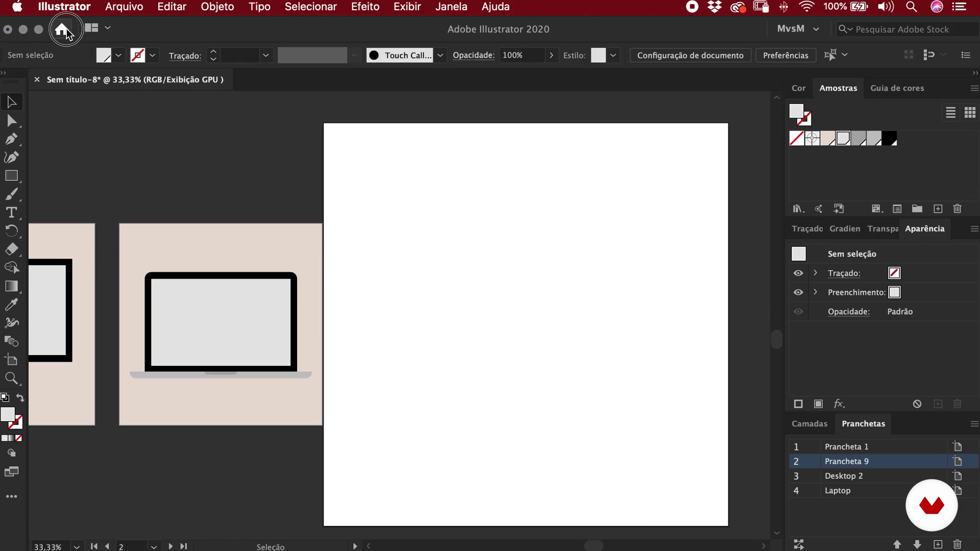Rearrange all artboards icon
The width and height of the screenshot is (980, 551).
tap(799, 544)
